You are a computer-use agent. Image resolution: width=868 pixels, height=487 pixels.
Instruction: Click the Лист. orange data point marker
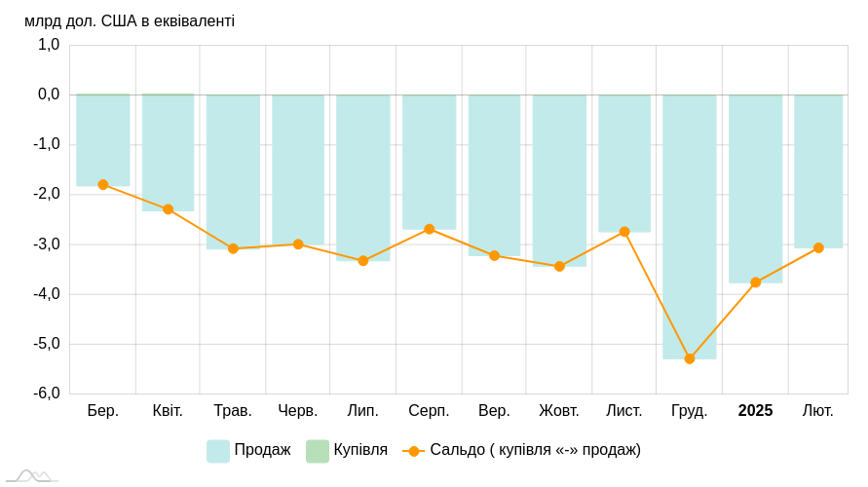(624, 232)
